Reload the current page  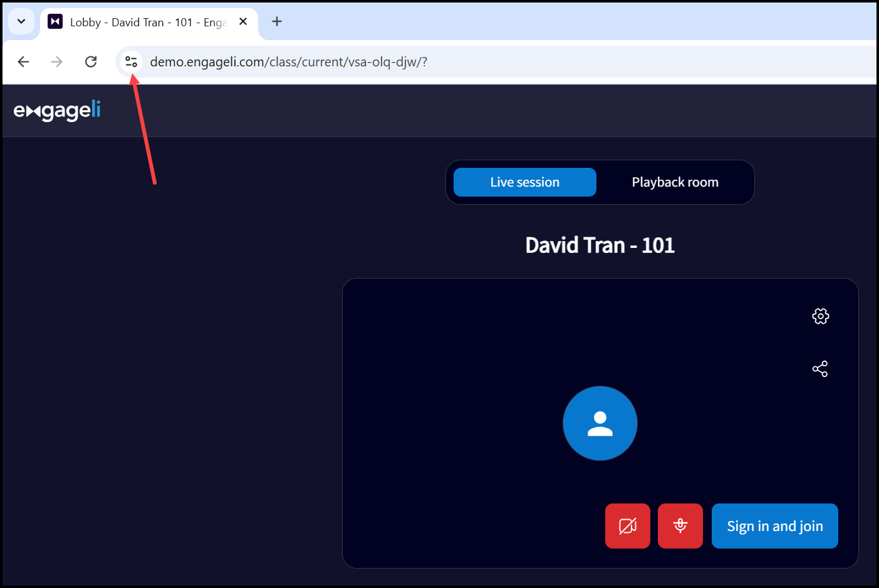pyautogui.click(x=91, y=61)
